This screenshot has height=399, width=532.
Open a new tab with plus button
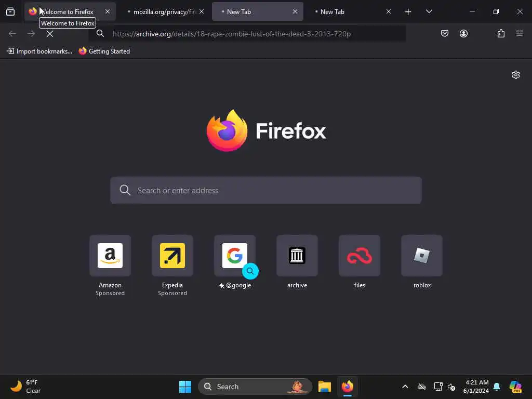[408, 12]
